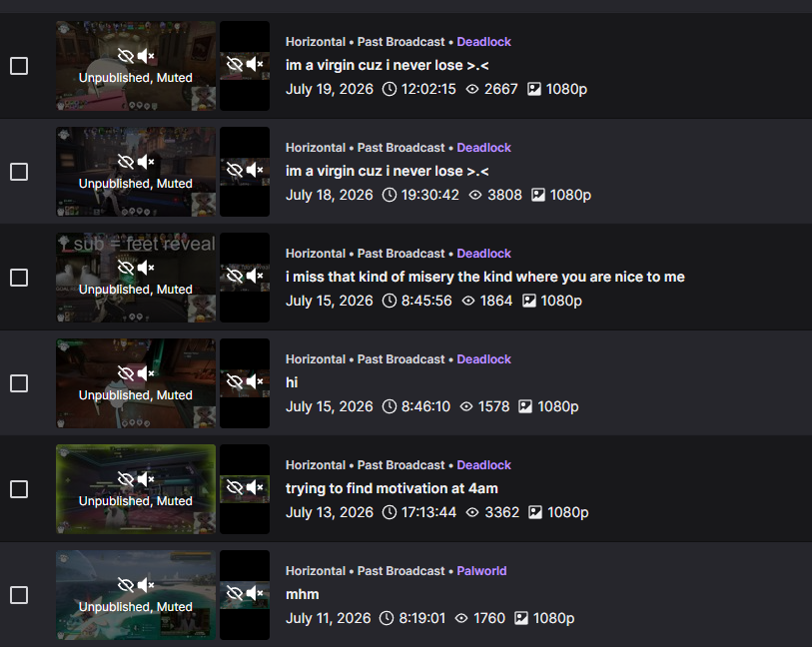
Task: Open the Deadlock link above the 'hi' title
Action: (x=483, y=359)
